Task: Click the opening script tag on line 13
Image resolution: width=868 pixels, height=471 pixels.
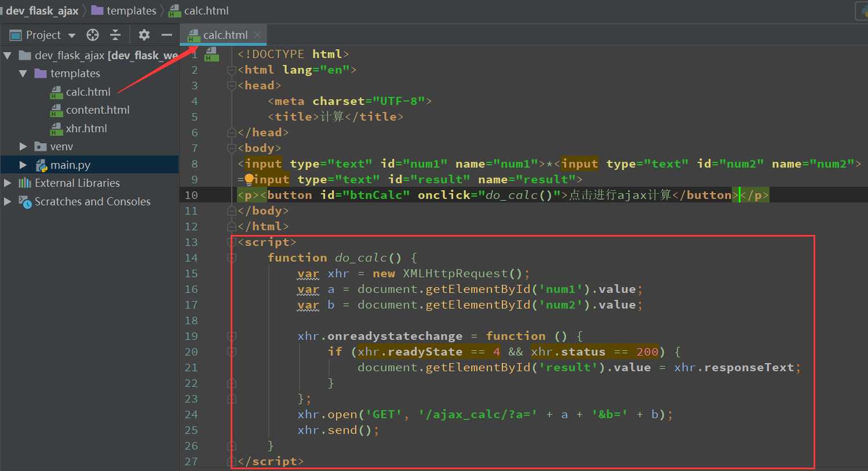Action: (x=267, y=242)
